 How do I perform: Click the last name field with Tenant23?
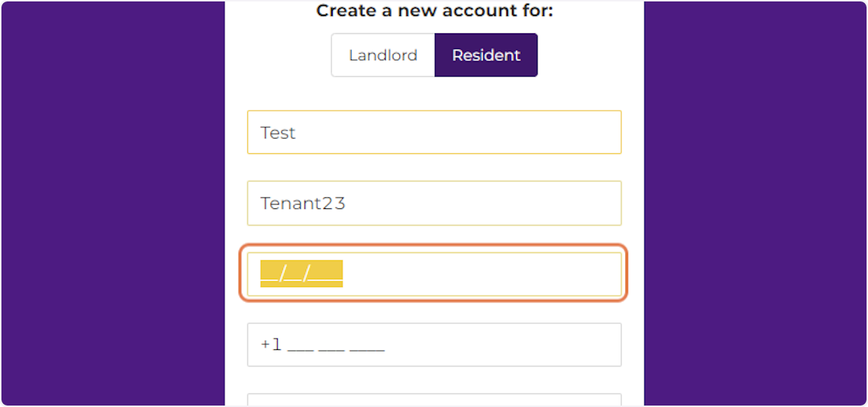(434, 203)
